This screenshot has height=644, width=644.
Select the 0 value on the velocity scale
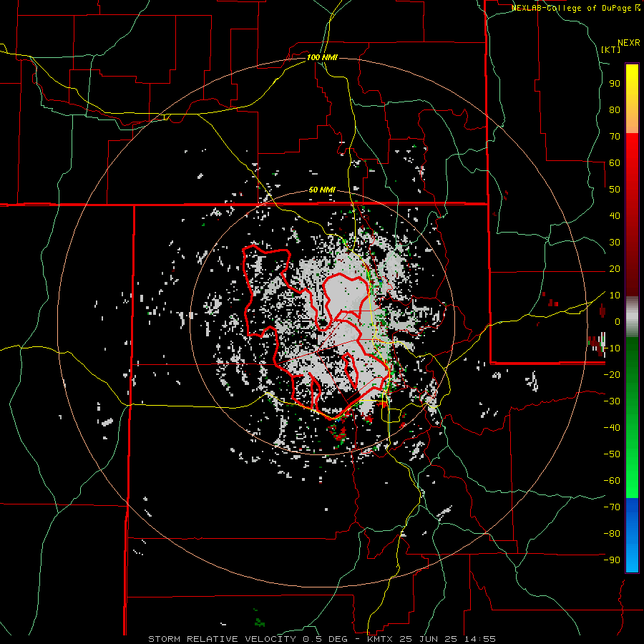pyautogui.click(x=617, y=322)
